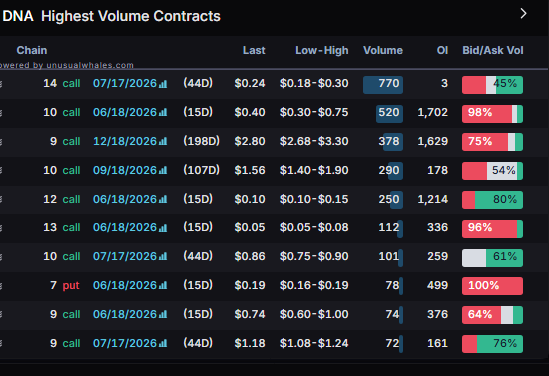This screenshot has width=549, height=376.
Task: Open the 07/17/2026 expiry link for strike 10
Action: 125,257
